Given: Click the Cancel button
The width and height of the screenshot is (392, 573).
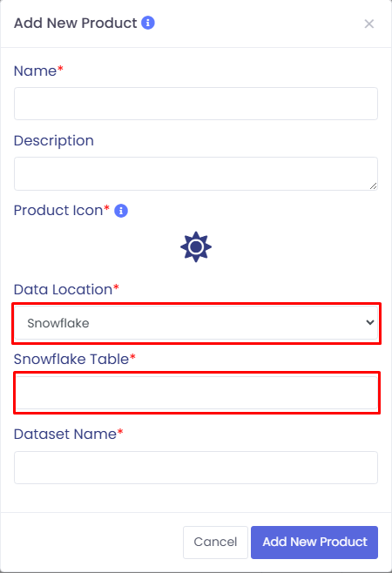Looking at the screenshot, I should click(x=215, y=542).
